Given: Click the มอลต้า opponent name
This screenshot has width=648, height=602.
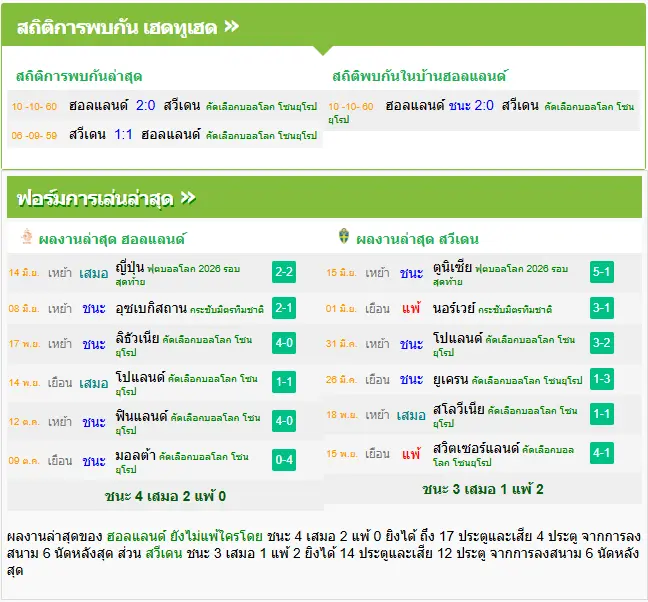Looking at the screenshot, I should click(136, 455).
